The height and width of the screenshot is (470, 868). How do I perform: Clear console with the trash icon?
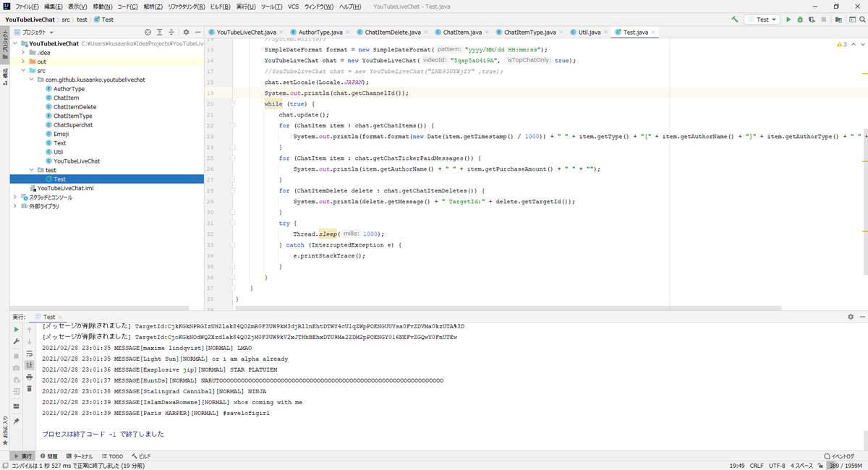point(30,388)
